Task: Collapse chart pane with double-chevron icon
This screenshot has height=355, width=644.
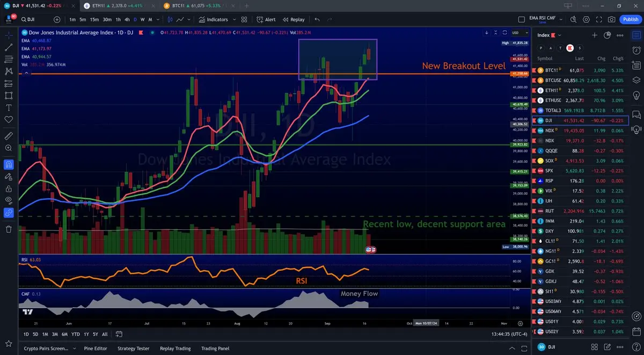Action: (x=496, y=32)
